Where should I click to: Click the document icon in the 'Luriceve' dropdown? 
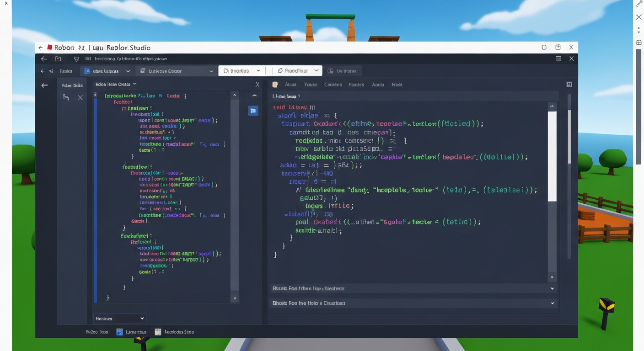point(143,71)
